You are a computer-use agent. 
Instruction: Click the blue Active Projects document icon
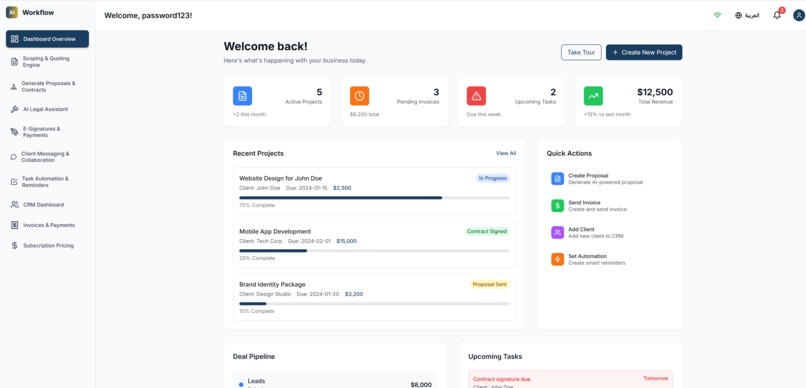pyautogui.click(x=243, y=96)
